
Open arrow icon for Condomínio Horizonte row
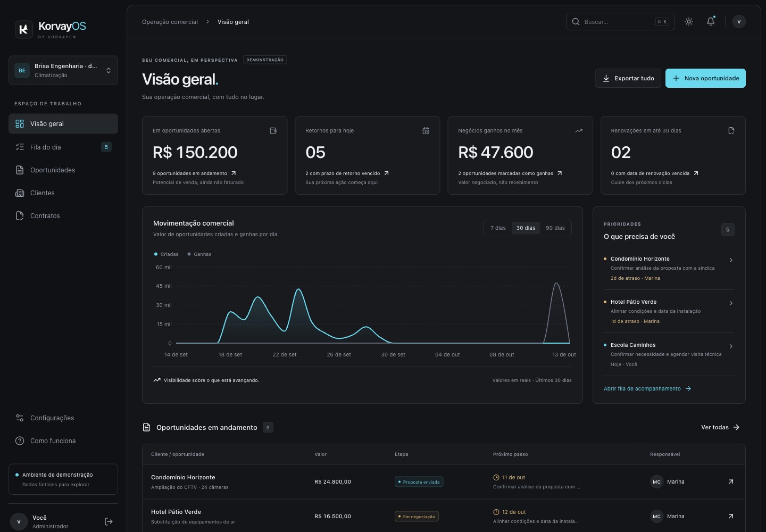coord(731,482)
